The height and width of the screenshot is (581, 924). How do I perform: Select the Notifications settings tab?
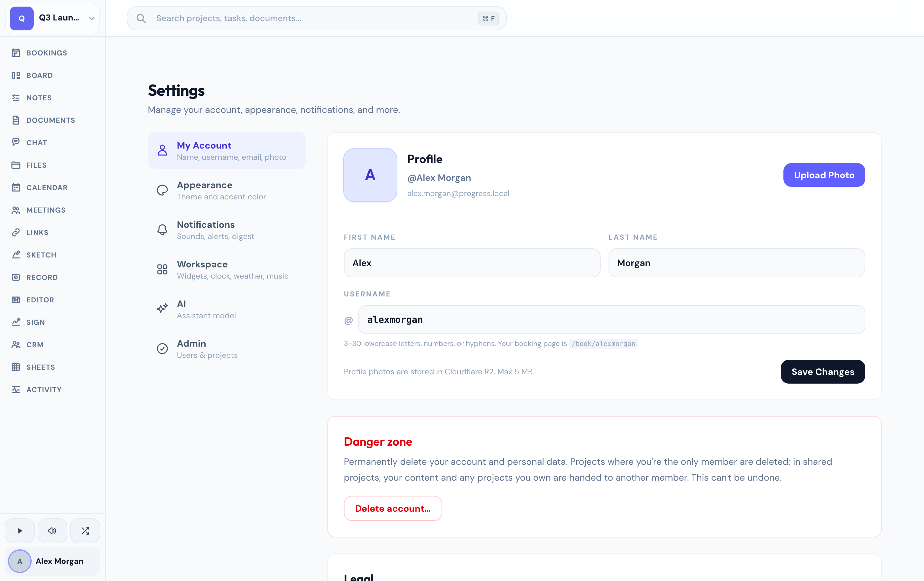click(x=227, y=230)
